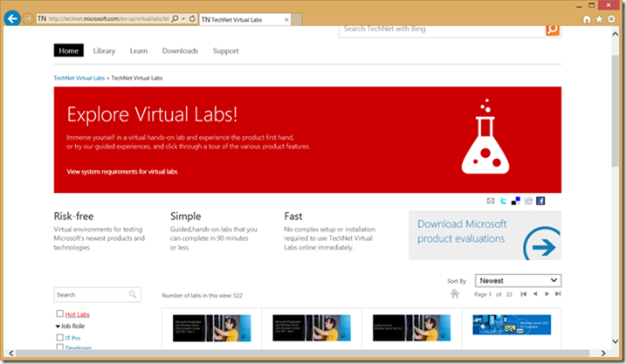The width and height of the screenshot is (626, 364).
Task: Click TechNet Virtual Labs breadcrumb link
Action: pos(79,79)
